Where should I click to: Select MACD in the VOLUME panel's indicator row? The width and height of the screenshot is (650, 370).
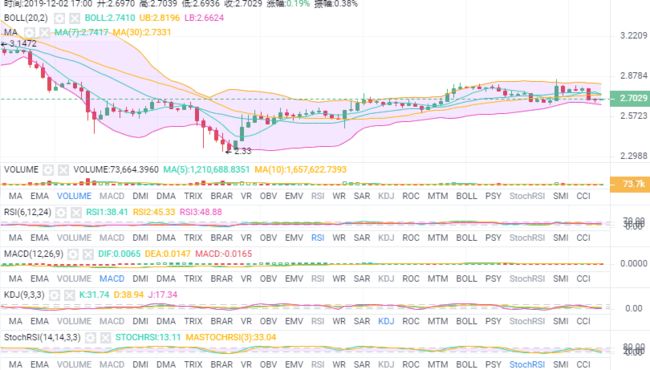(112, 196)
